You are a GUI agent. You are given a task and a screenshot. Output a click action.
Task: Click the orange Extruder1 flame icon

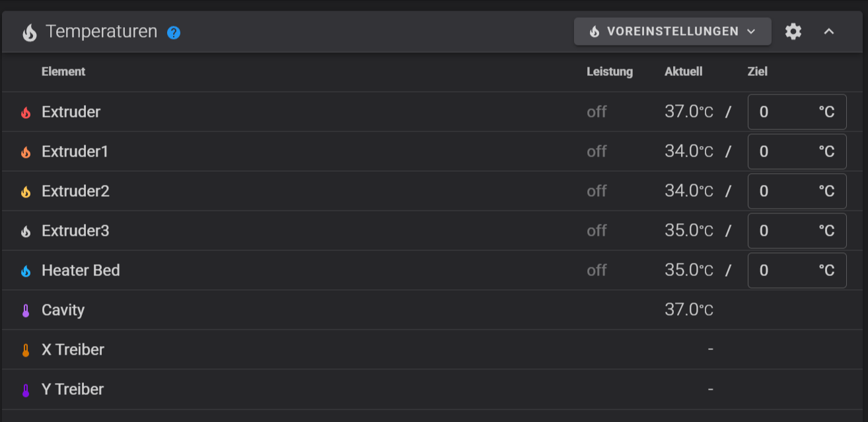coord(26,152)
